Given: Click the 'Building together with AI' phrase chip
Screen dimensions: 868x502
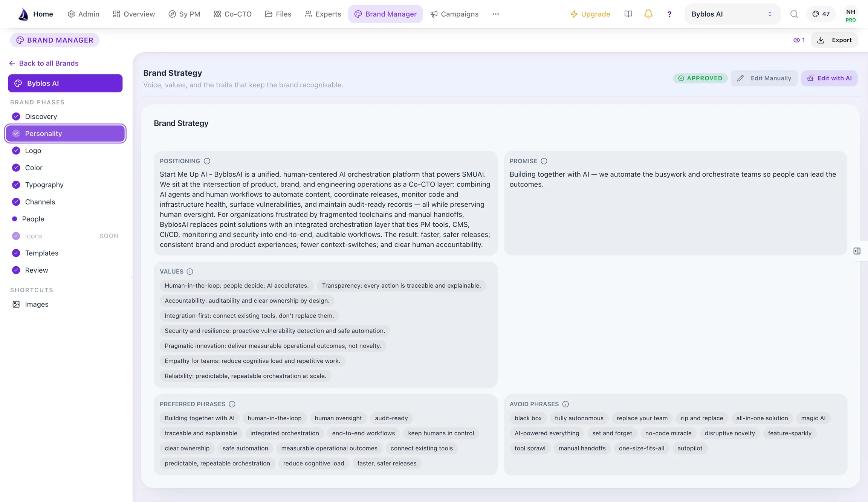Looking at the screenshot, I should coord(199,418).
